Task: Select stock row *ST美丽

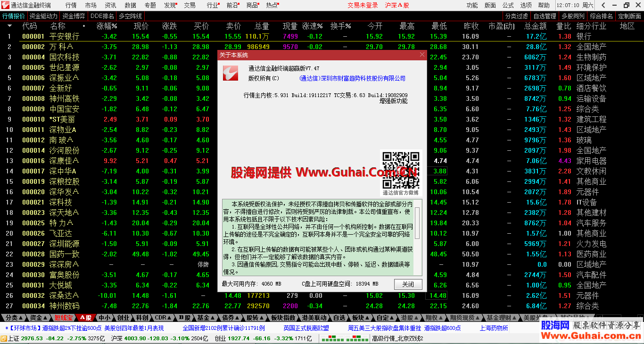Action: pyautogui.click(x=322, y=119)
